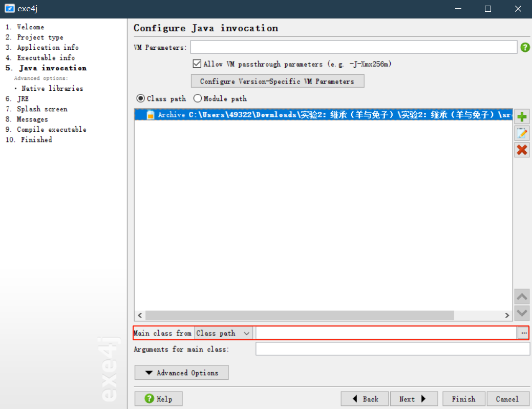The image size is (532, 409).
Task: Click the exe4j icon in the title bar
Action: tap(10, 9)
